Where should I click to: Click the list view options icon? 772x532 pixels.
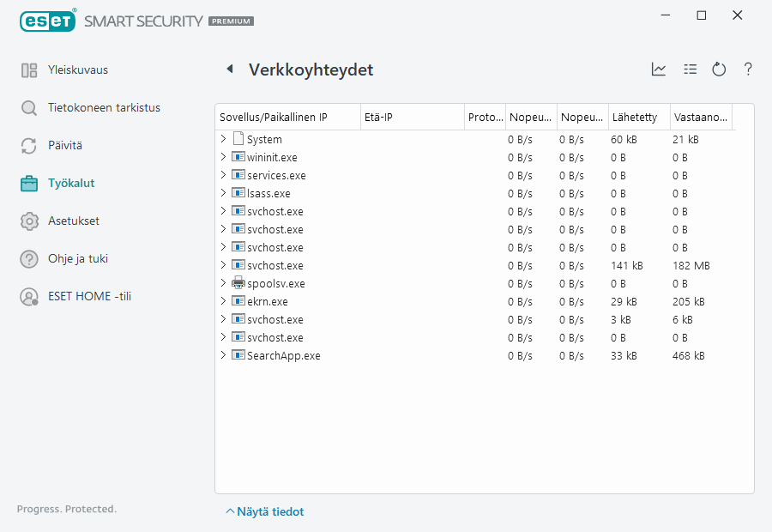tap(690, 70)
